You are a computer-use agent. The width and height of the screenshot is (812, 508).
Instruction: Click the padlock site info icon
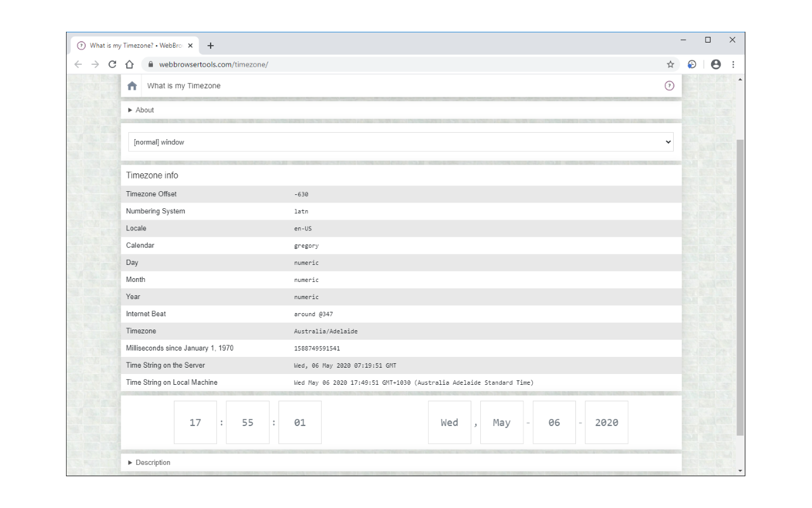(x=151, y=64)
